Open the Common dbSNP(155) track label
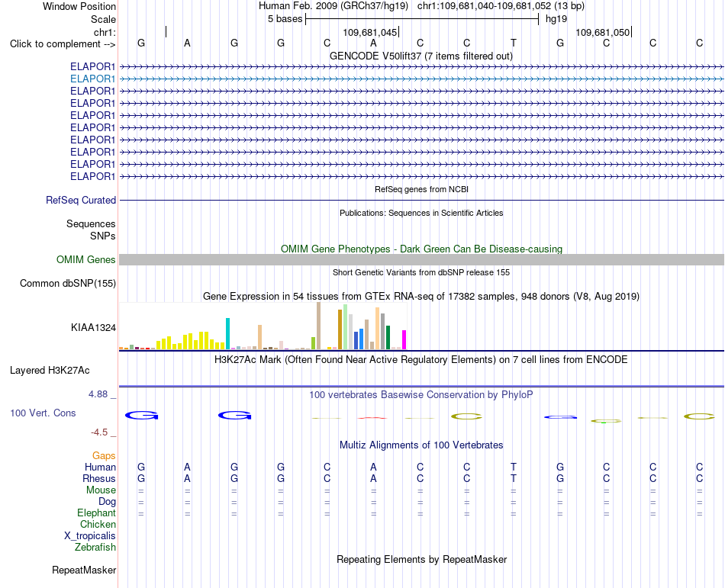 [67, 283]
